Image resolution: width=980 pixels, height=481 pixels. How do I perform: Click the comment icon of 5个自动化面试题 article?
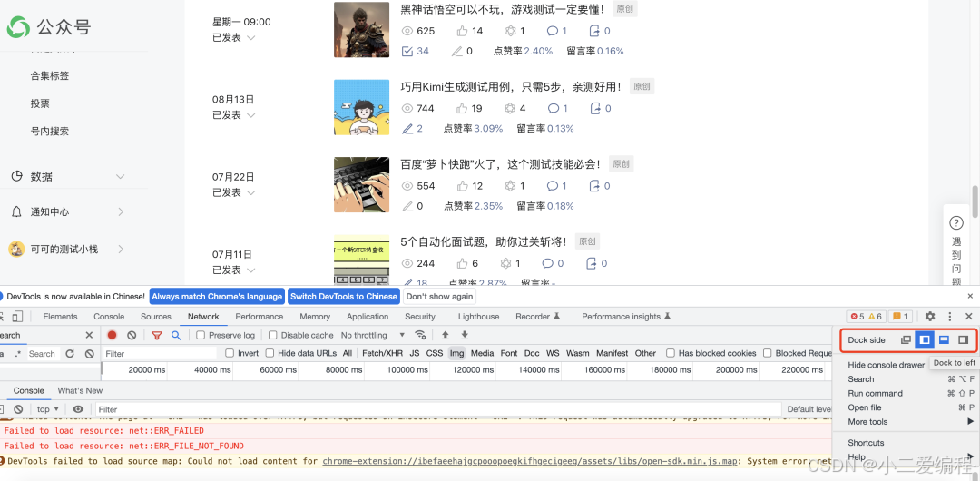coord(547,263)
